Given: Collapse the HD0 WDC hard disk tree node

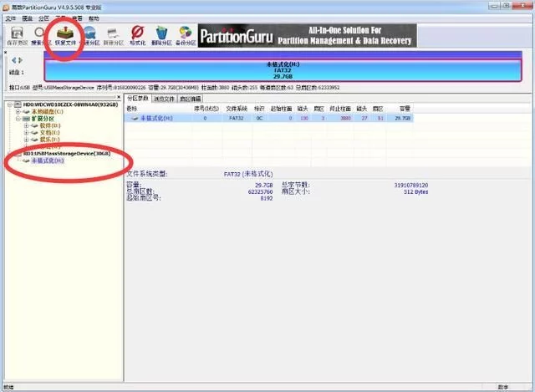Looking at the screenshot, I should point(11,104).
